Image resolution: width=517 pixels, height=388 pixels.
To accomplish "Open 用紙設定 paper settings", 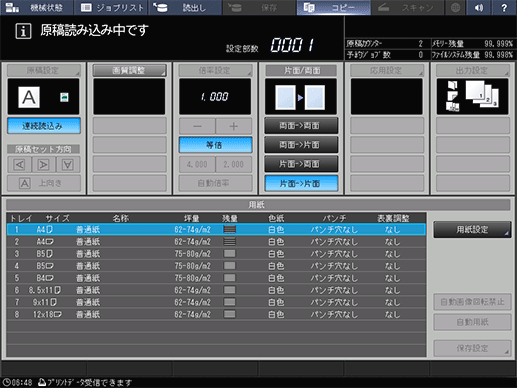I will pos(472,229).
